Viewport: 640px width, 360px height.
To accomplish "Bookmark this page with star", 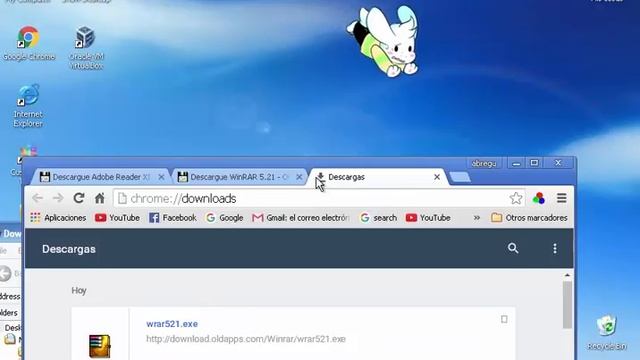I will coord(516,198).
